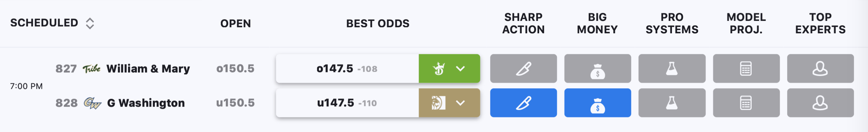The height and width of the screenshot is (132, 868).
Task: Click G Washington top experts person icon
Action: tap(820, 103)
